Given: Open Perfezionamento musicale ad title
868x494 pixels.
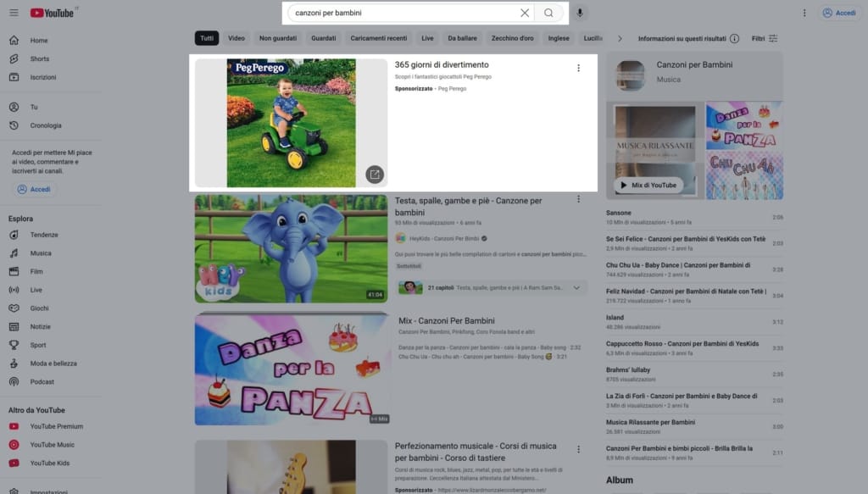Looking at the screenshot, I should (476, 452).
